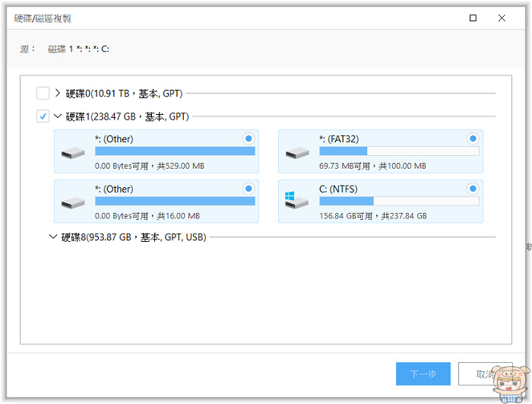Image resolution: width=532 pixels, height=404 pixels.
Task: Select the 硬碟8 953.87 GB USB disk label
Action: pos(134,237)
